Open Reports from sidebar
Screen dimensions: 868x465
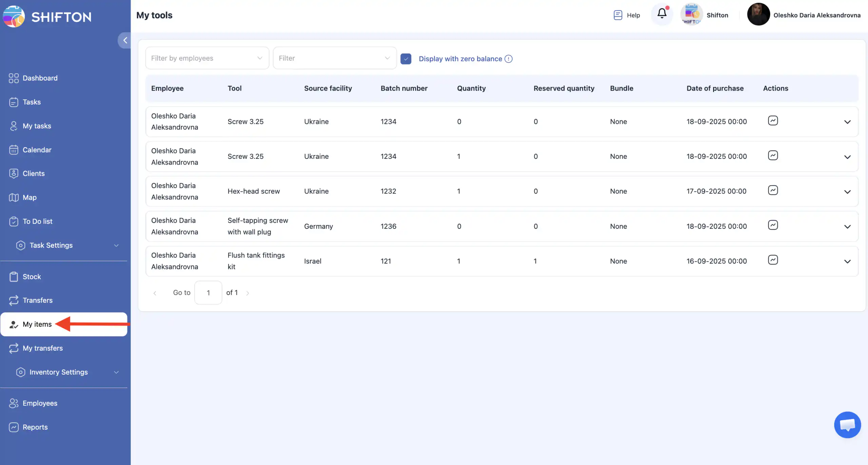(x=35, y=427)
